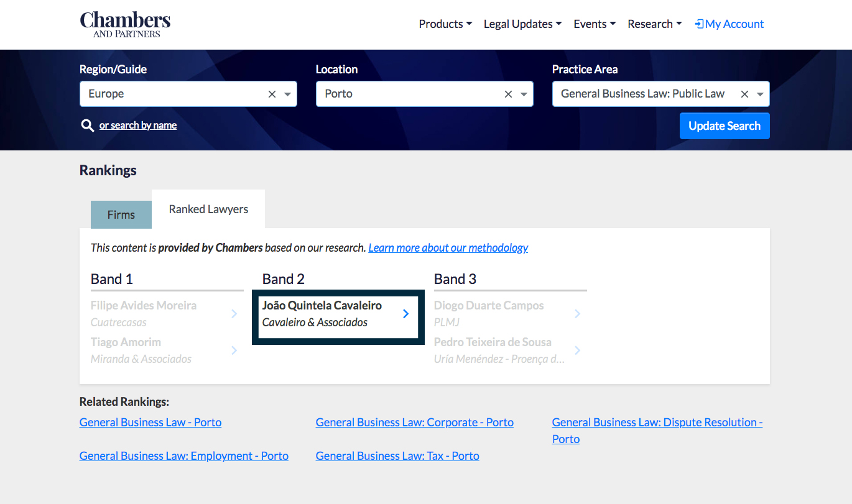Click the Cavaleiro & Associados firm text
The image size is (852, 504).
315,323
